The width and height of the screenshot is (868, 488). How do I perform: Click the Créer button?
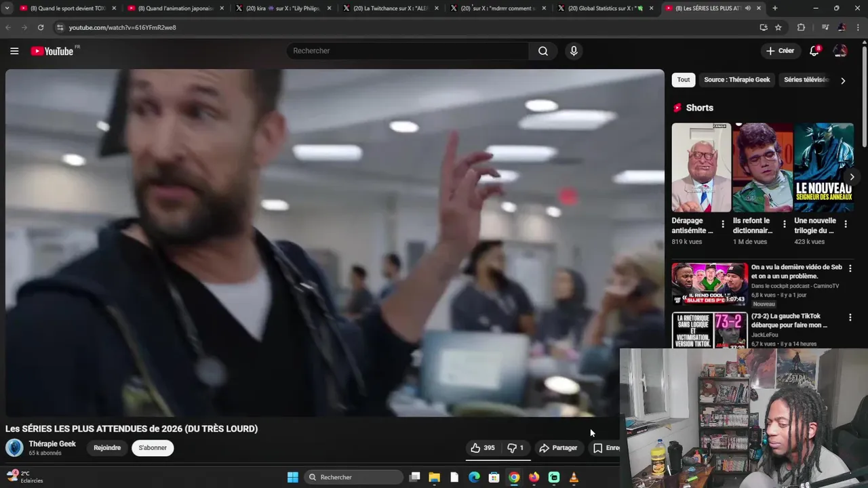click(780, 51)
